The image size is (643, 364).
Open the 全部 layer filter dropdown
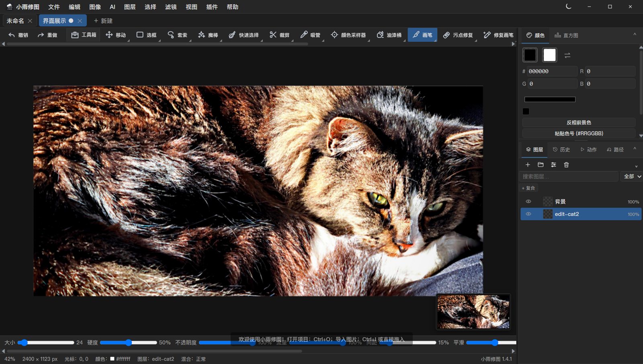[x=632, y=176]
